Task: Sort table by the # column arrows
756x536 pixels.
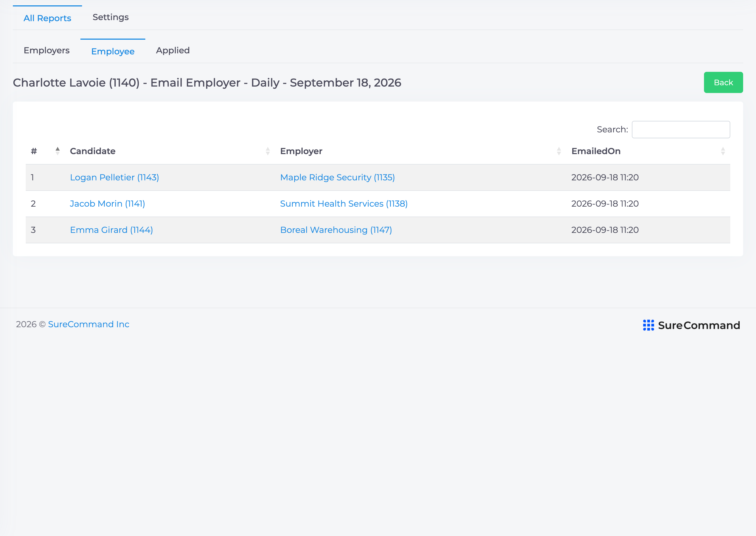Action: [x=57, y=151]
